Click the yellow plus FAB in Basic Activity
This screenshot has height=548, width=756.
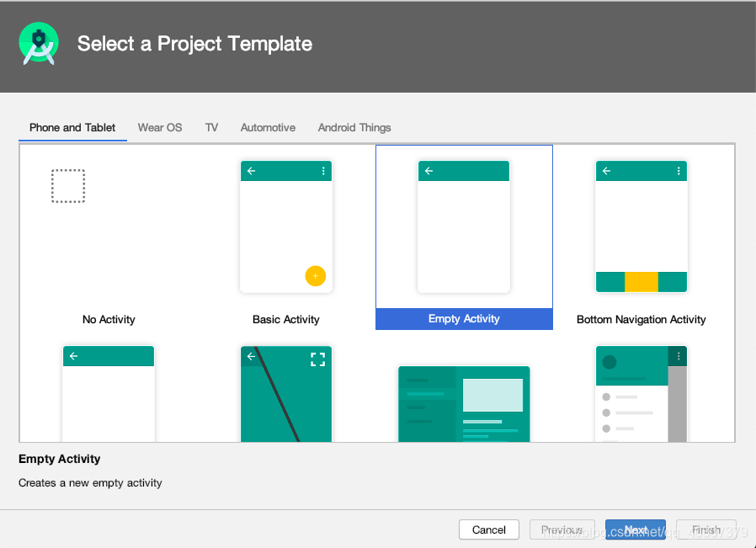pos(316,276)
